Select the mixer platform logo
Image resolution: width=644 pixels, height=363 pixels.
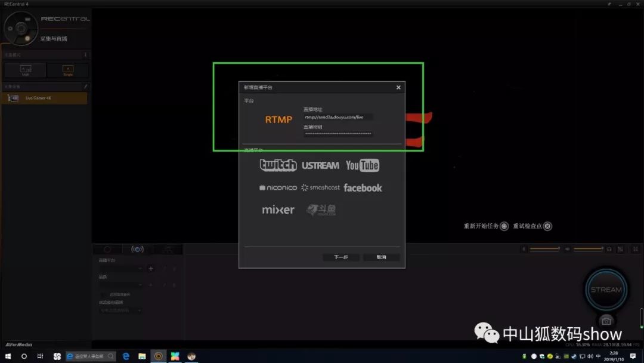[x=278, y=210]
